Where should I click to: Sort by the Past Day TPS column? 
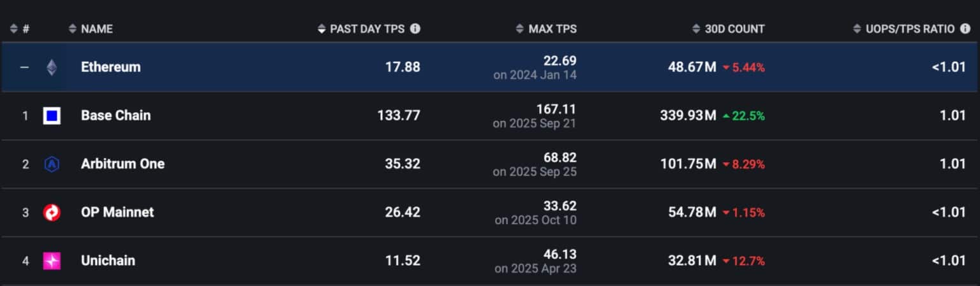click(x=366, y=29)
